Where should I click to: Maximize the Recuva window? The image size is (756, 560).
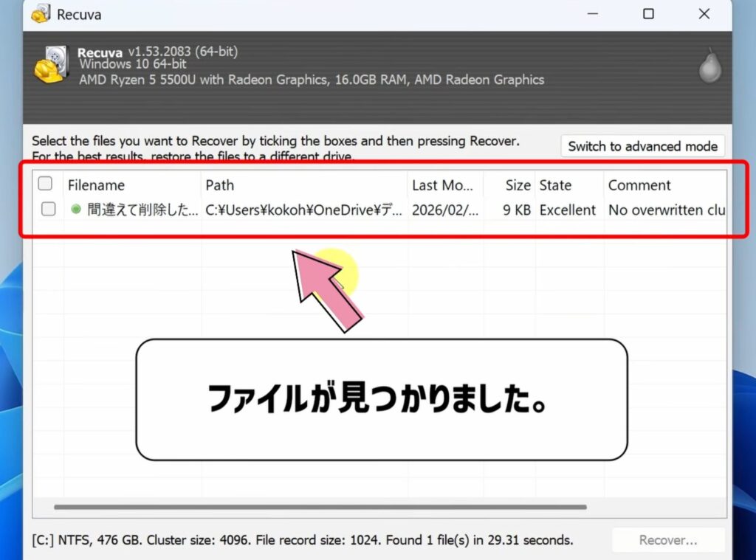[649, 13]
